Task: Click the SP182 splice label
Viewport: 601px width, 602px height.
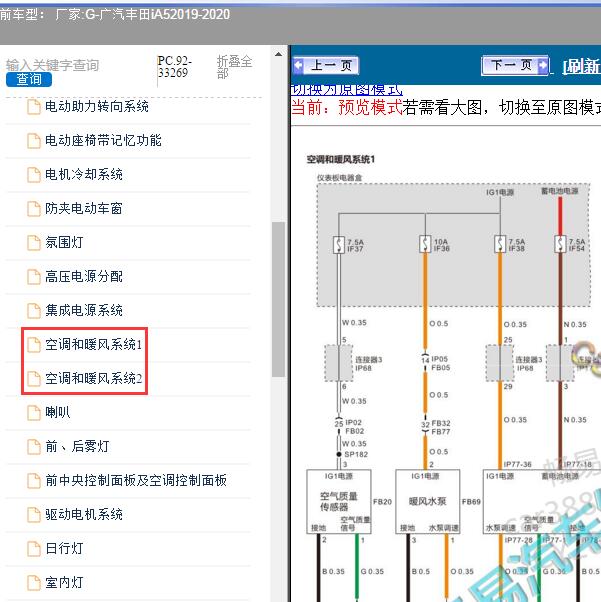Action: pos(356,455)
